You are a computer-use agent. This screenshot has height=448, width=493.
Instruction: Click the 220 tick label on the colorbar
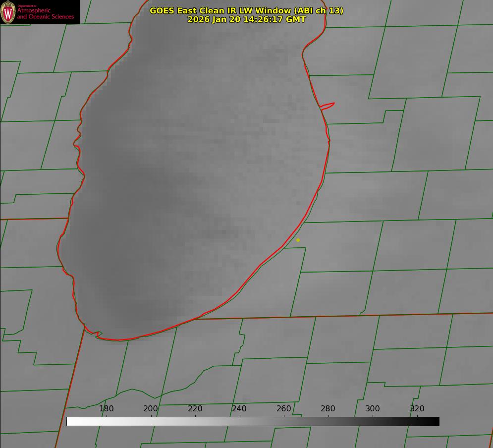[195, 409]
